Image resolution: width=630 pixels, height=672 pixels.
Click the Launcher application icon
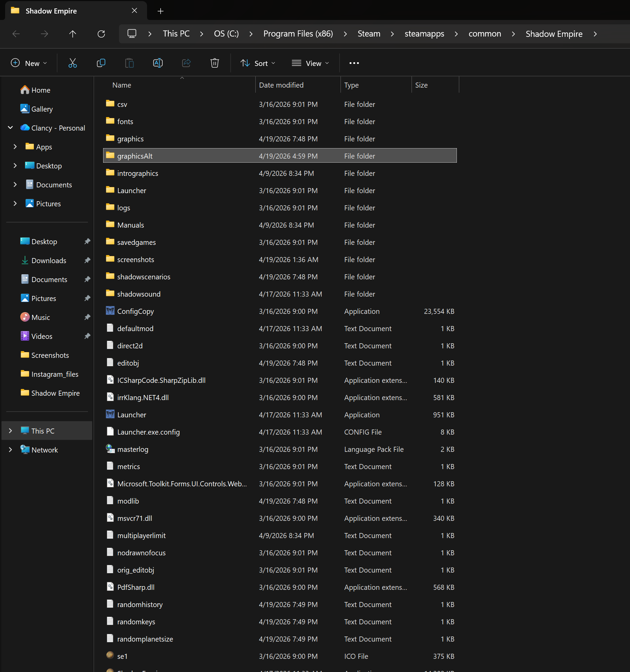click(110, 414)
